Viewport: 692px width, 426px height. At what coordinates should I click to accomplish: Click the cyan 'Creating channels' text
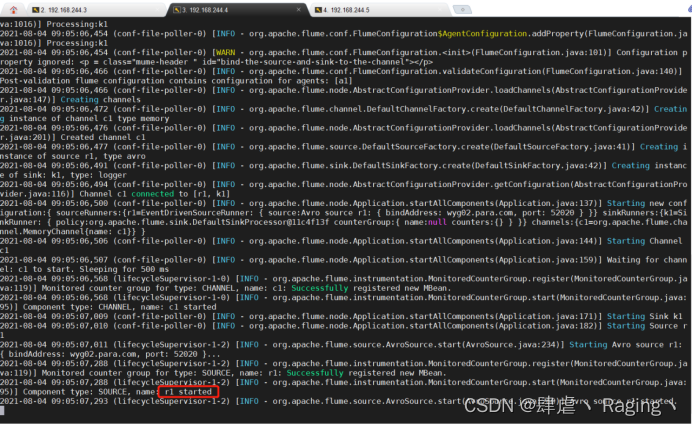[100, 99]
